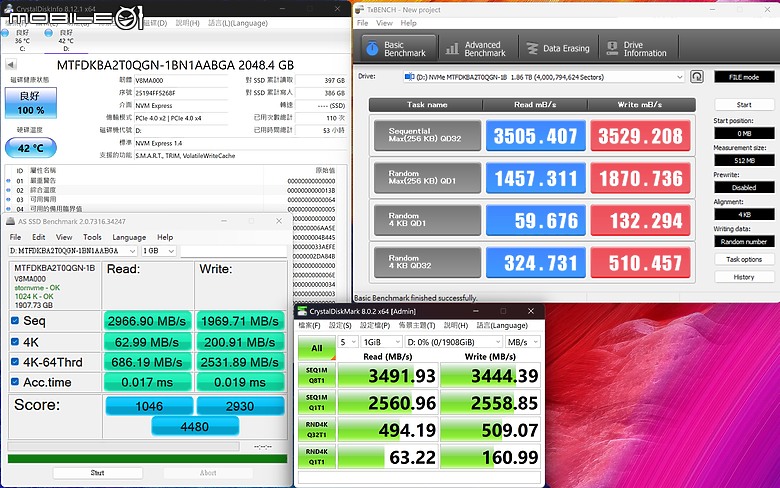Open the Tools menu in AS SSD Benchmark
Screen dimensions: 780x488
[92, 237]
